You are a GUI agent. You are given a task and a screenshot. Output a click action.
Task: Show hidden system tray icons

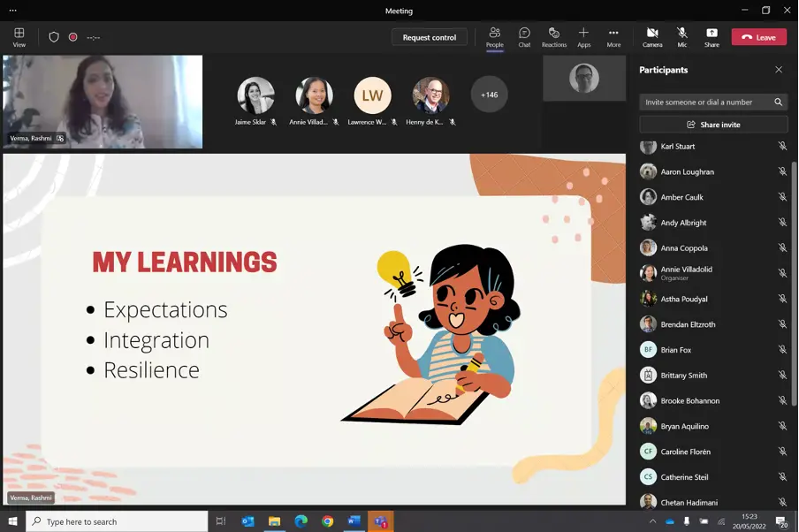point(653,521)
